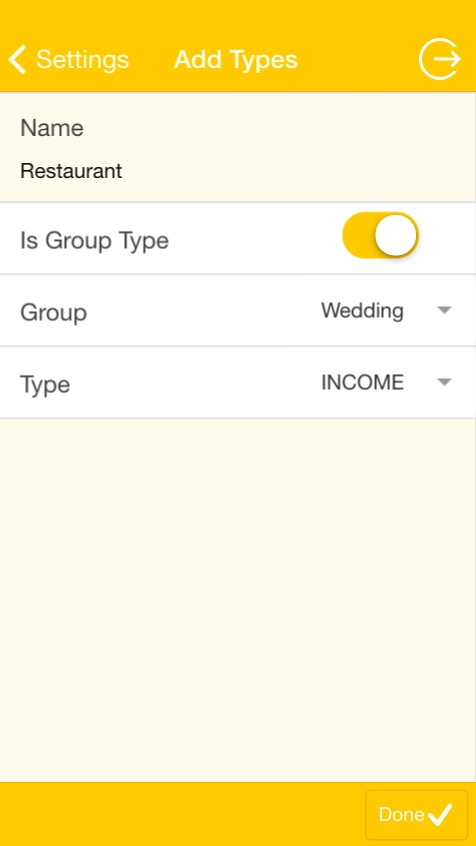Open the INCOME type dropdown
Image resolution: width=476 pixels, height=846 pixels.
click(386, 383)
